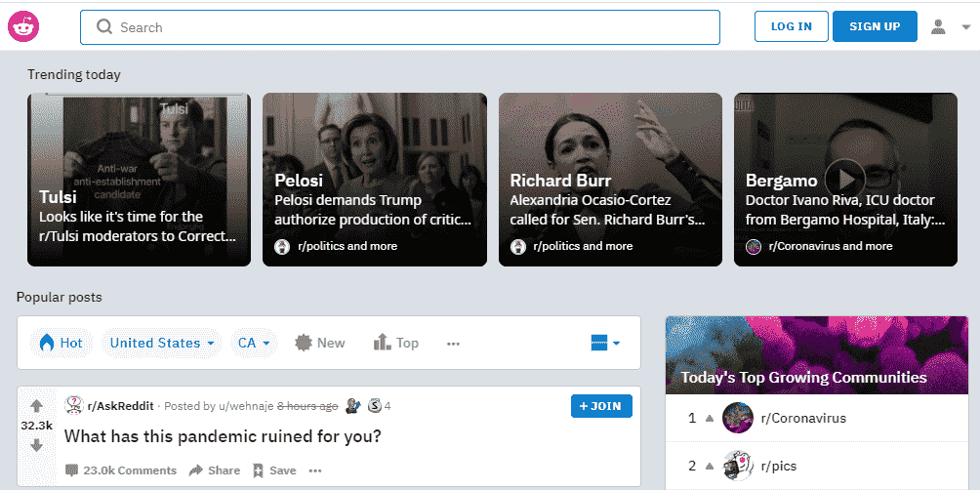Click r/Coronavirus avatar on Bergamo card
Image resolution: width=980 pixels, height=490 pixels.
click(x=754, y=246)
